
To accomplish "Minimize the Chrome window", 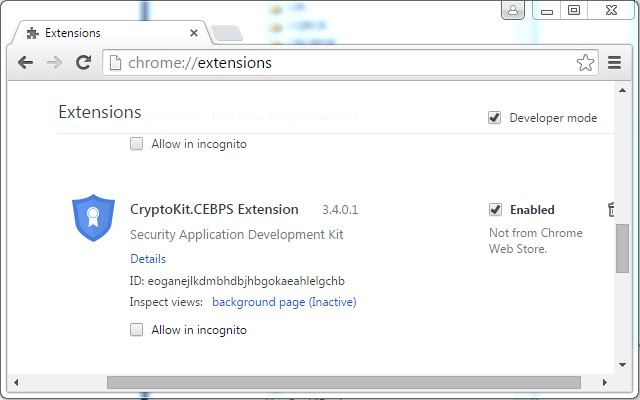I will (547, 10).
